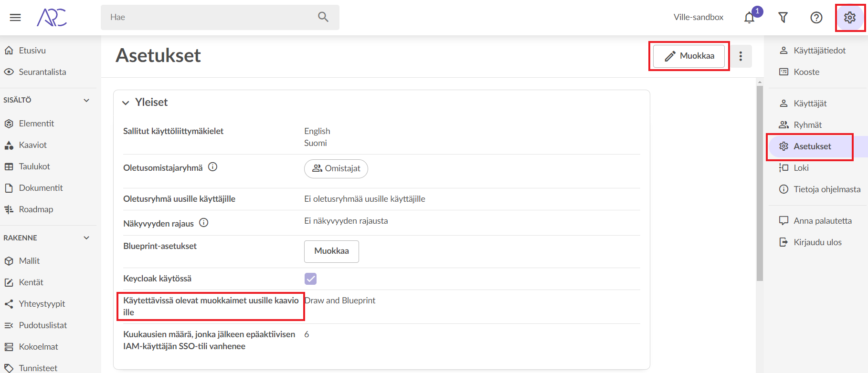Click the vertical scrollbar of settings page
The width and height of the screenshot is (868, 373).
(x=760, y=183)
